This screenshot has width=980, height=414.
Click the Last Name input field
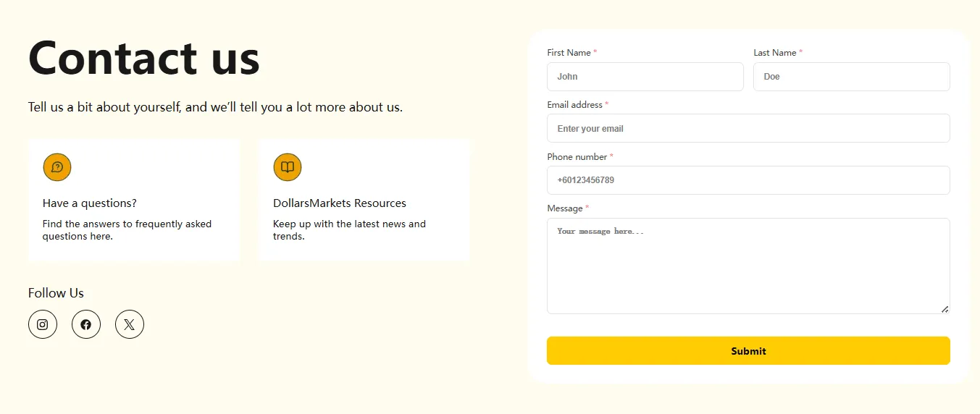click(851, 77)
